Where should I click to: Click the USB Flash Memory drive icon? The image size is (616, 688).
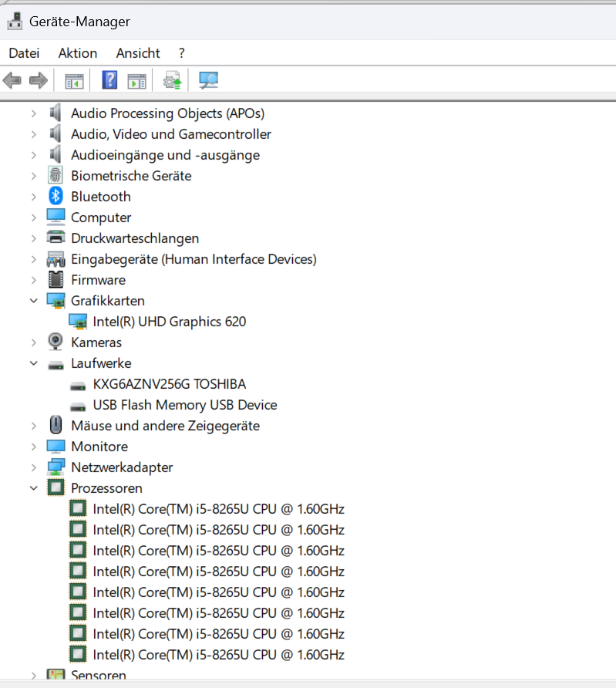[x=78, y=406]
